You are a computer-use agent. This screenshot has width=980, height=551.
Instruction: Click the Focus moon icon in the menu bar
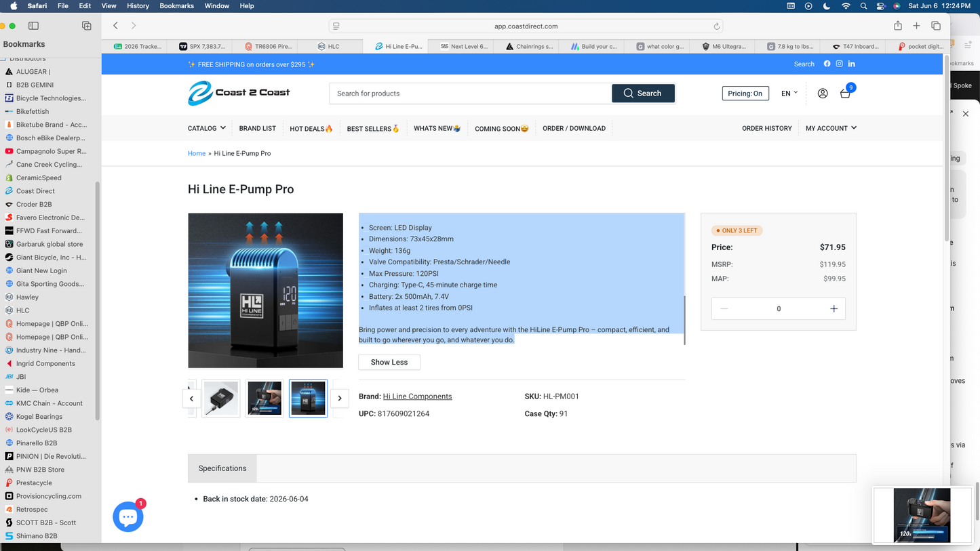827,6
